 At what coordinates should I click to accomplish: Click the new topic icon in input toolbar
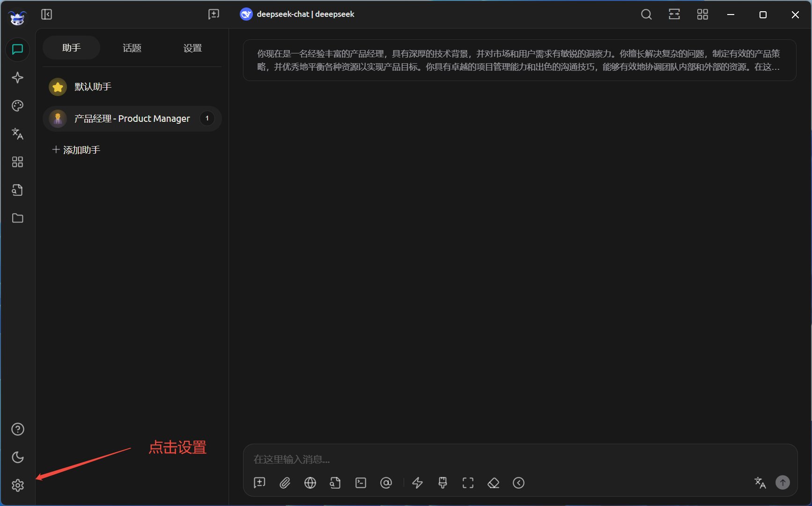click(259, 483)
